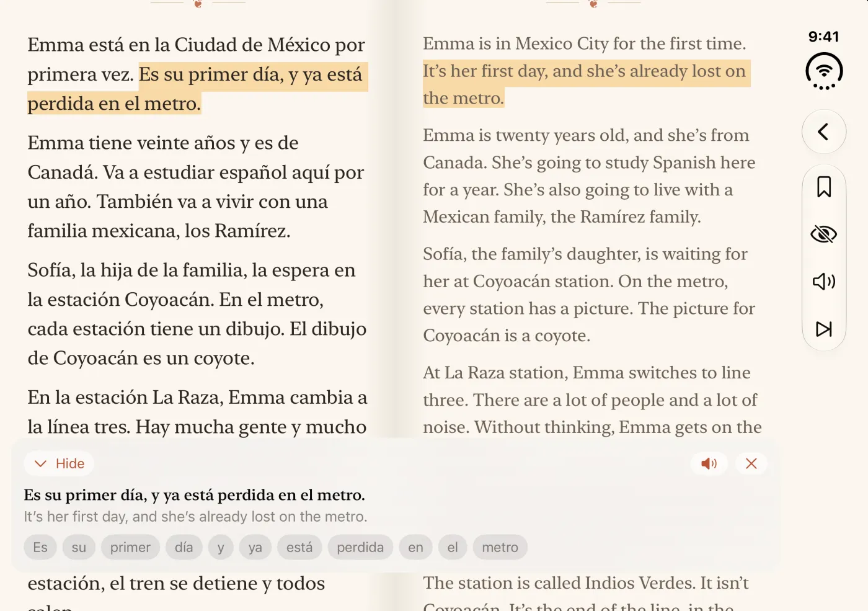This screenshot has height=611, width=868.
Task: Select the word chip "perdida"
Action: [x=360, y=547]
